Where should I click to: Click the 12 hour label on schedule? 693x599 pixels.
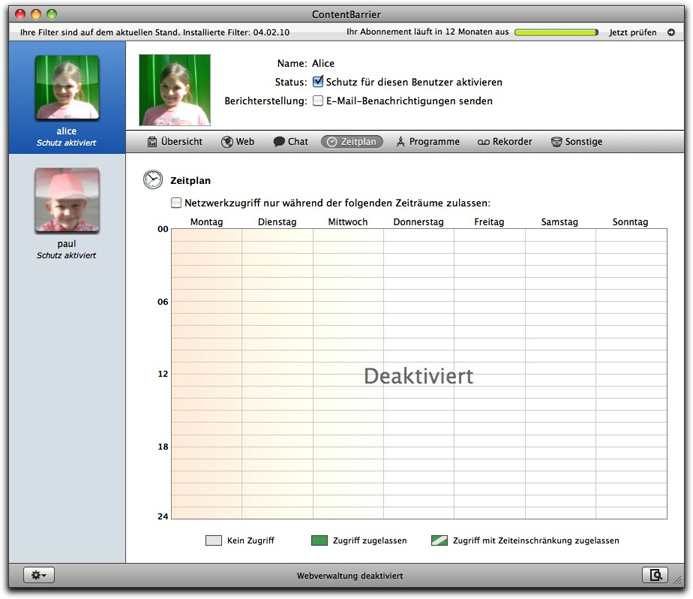click(x=163, y=374)
